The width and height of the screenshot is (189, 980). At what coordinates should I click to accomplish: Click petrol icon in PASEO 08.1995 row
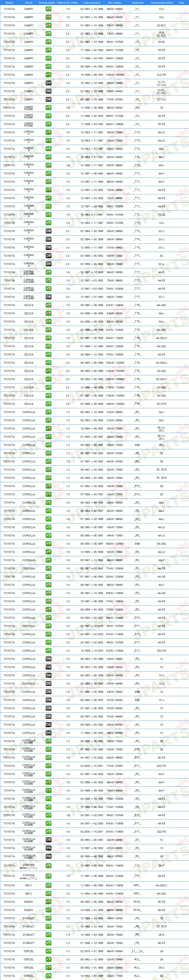coord(48,902)
